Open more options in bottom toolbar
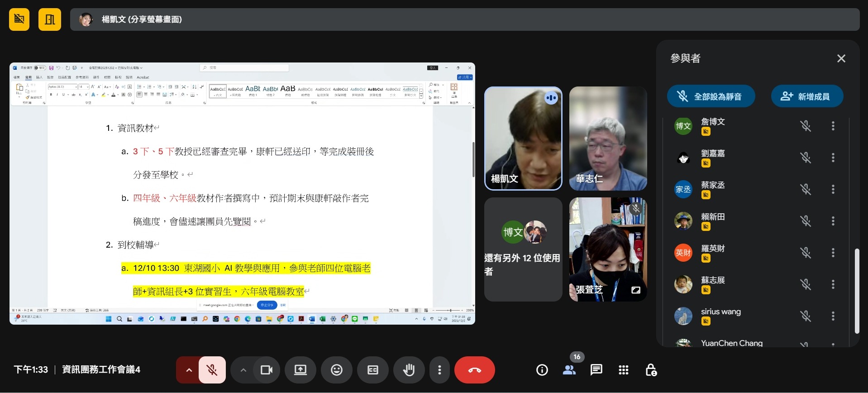Image resolution: width=868 pixels, height=393 pixels. pyautogui.click(x=439, y=370)
